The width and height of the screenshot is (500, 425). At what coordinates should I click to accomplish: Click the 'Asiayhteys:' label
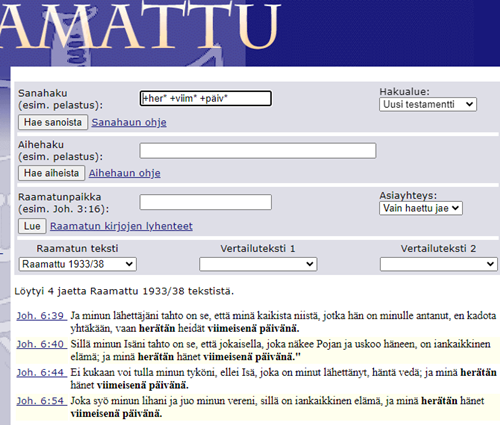click(x=408, y=195)
